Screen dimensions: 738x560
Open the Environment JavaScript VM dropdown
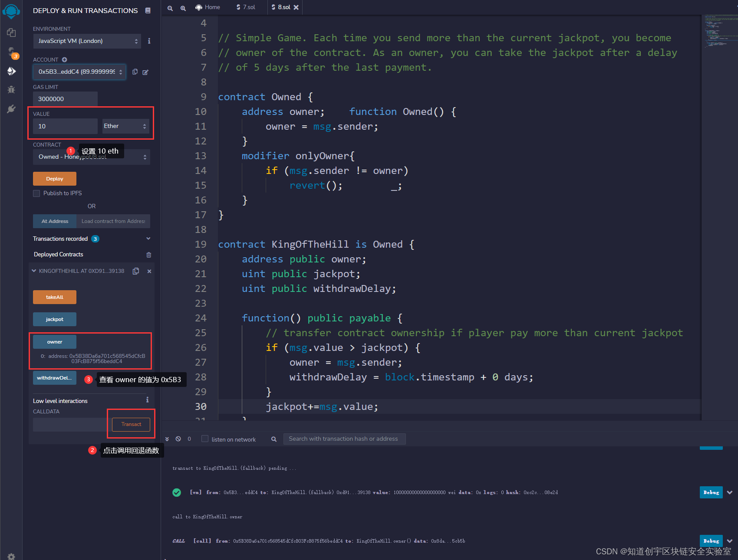pyautogui.click(x=87, y=41)
